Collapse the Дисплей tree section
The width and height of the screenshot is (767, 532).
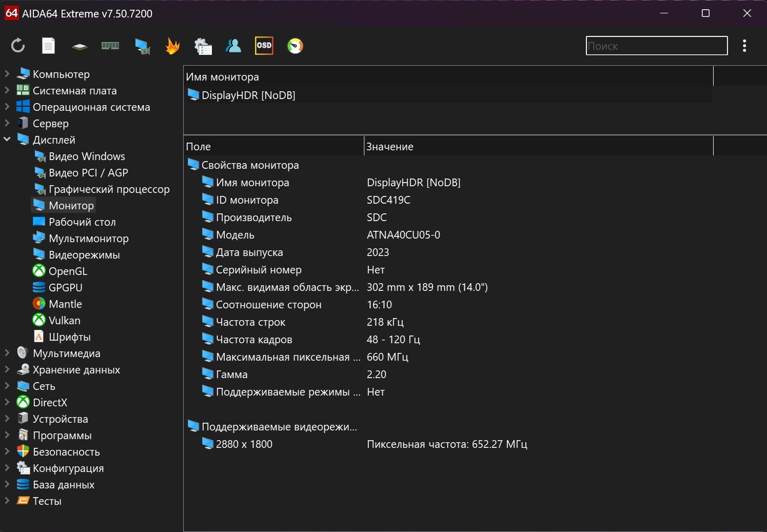7,140
